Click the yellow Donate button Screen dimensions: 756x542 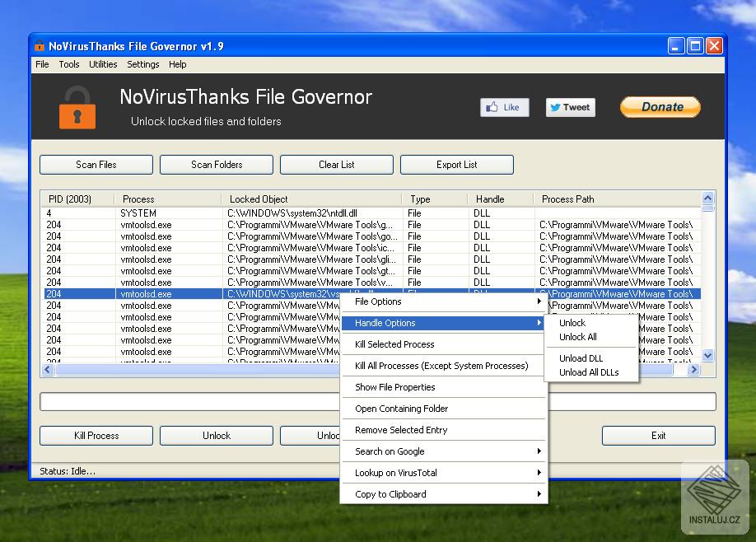[x=660, y=107]
